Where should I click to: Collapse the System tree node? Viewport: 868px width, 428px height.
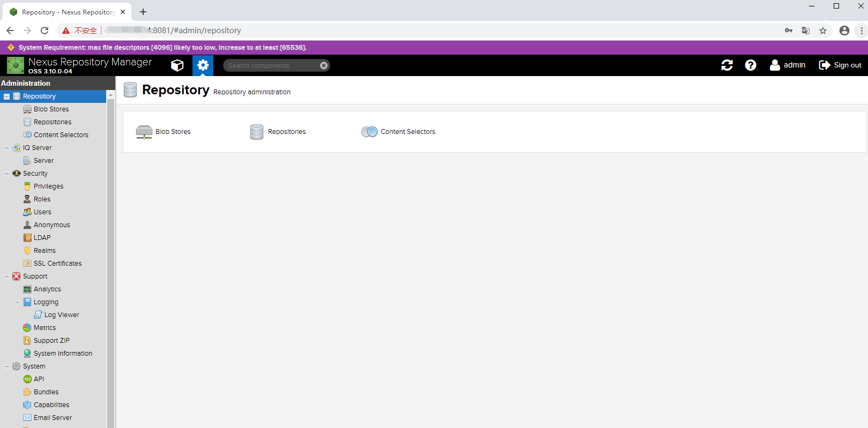[x=7, y=366]
